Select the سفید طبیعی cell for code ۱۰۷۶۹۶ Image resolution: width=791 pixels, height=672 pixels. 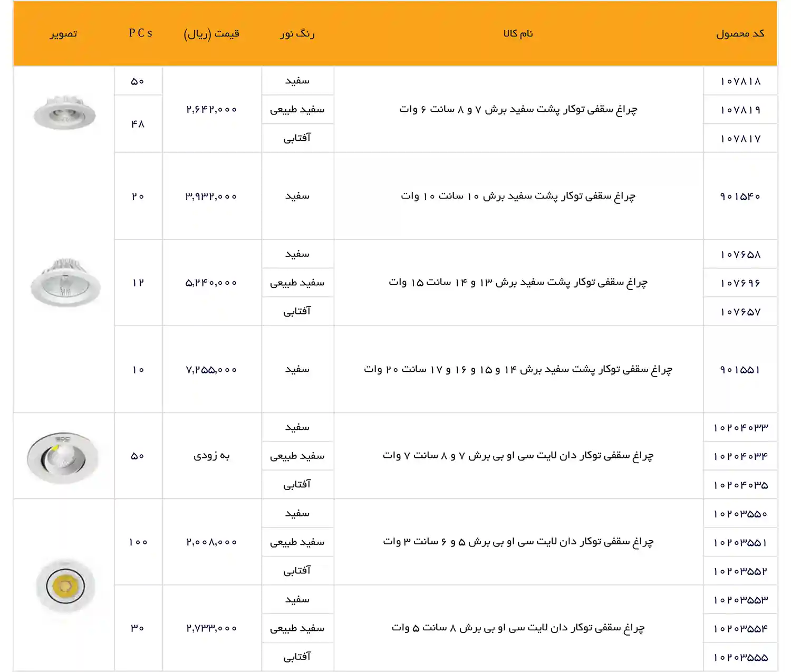297,282
